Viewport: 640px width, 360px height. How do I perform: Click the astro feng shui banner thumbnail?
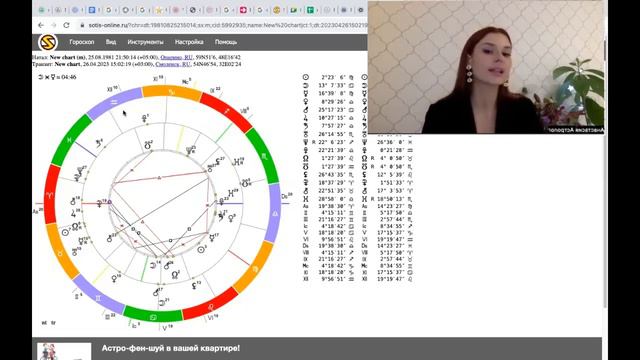tap(64, 351)
